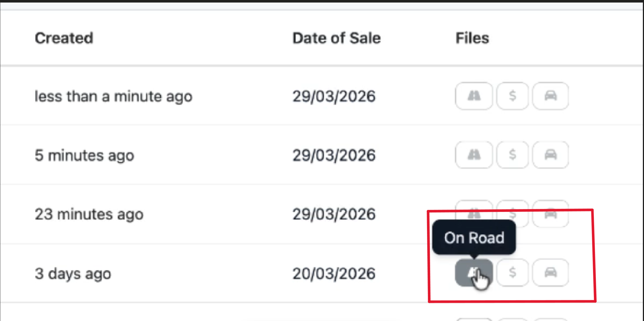644x321 pixels.
Task: Sort by the Date of Sale header
Action: (x=336, y=38)
